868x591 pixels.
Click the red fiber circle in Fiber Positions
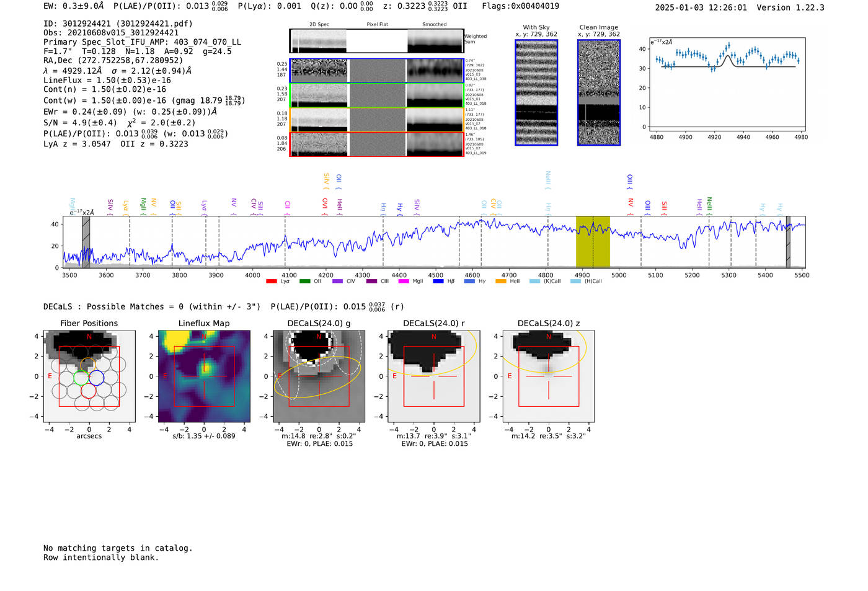coord(89,391)
